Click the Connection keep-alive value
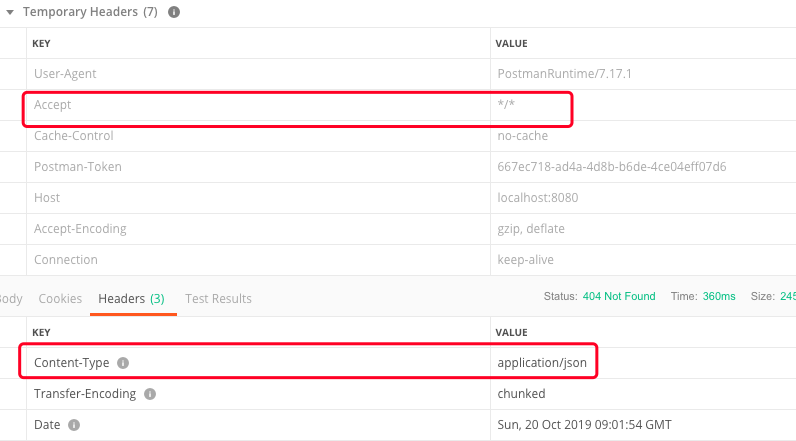The image size is (796, 441). click(525, 260)
